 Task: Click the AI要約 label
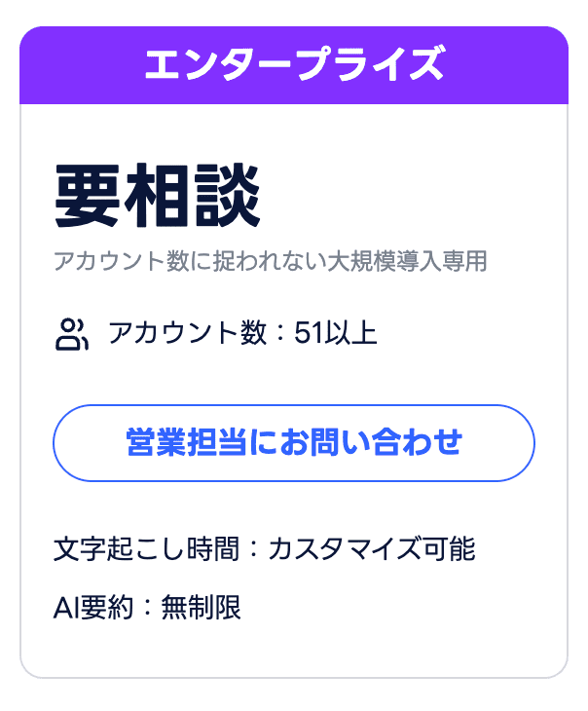pos(93,607)
